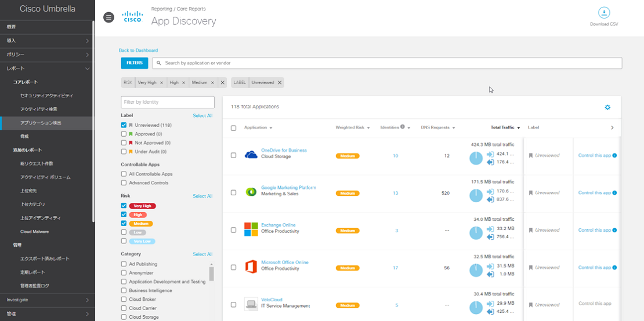Check the All Controllable Apps checkbox
This screenshot has height=321, width=644.
[124, 174]
